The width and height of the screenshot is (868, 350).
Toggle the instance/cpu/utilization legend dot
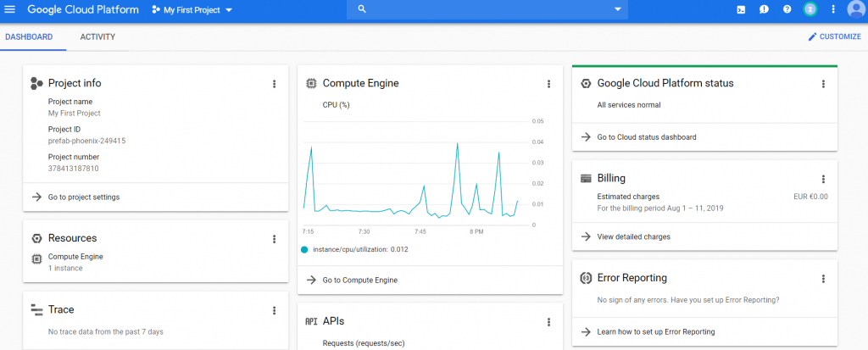point(304,250)
